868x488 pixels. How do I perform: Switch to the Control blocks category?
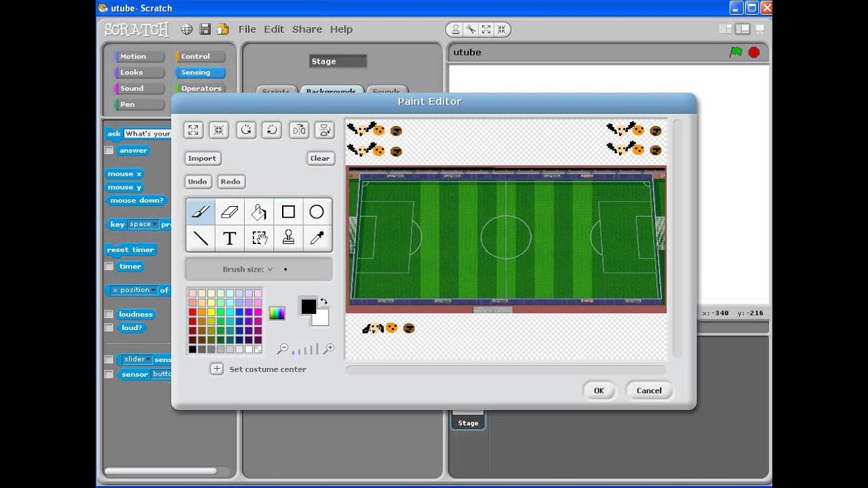pos(201,56)
